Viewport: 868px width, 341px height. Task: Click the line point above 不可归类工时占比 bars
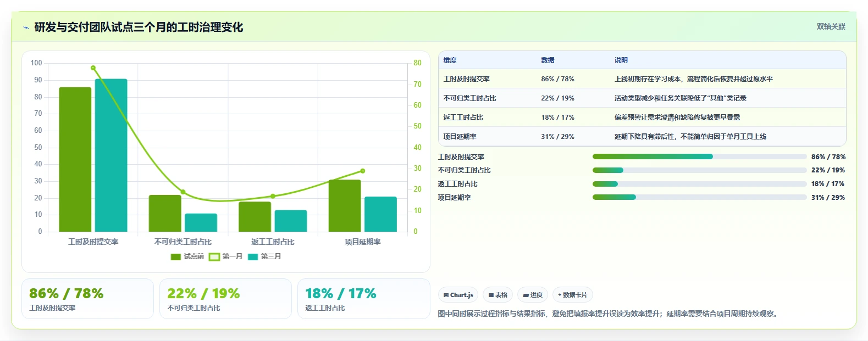[x=183, y=192]
